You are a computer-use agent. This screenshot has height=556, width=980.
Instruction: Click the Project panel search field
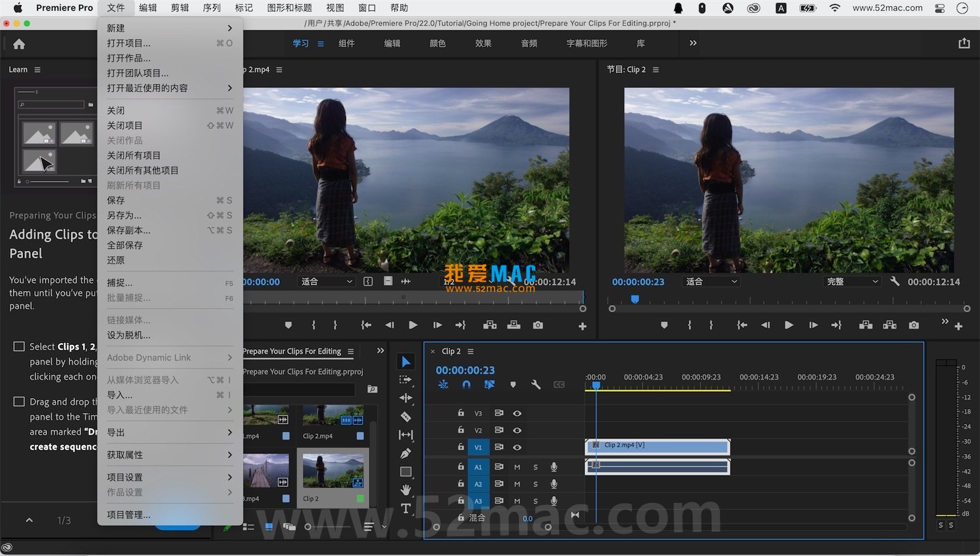click(x=300, y=389)
